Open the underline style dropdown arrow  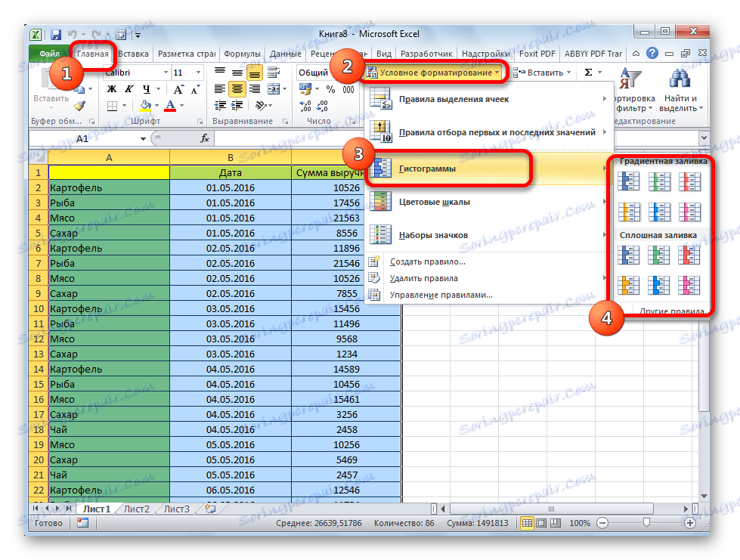point(158,88)
